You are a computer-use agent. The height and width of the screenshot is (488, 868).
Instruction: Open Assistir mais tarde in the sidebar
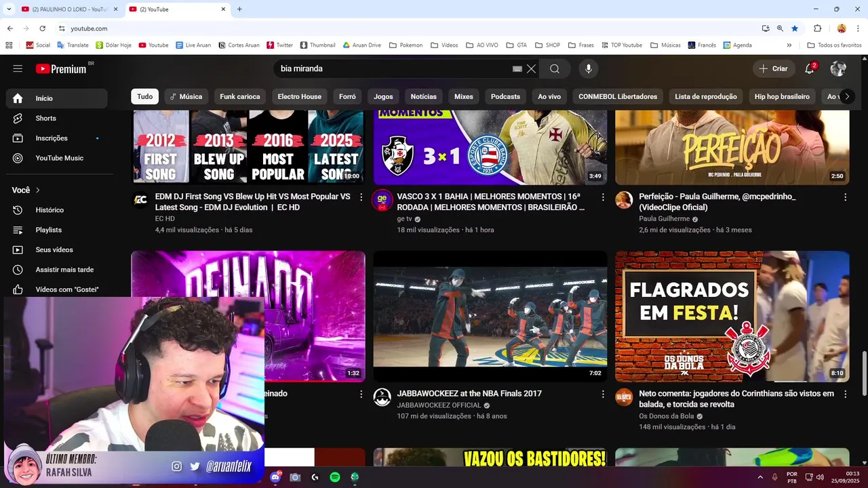click(x=57, y=270)
